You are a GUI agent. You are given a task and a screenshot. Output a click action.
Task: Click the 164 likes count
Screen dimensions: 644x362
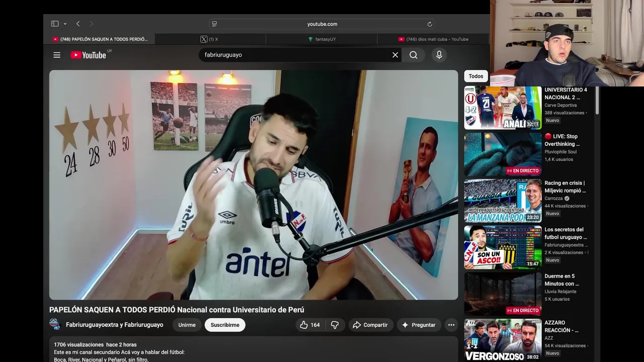pos(315,325)
